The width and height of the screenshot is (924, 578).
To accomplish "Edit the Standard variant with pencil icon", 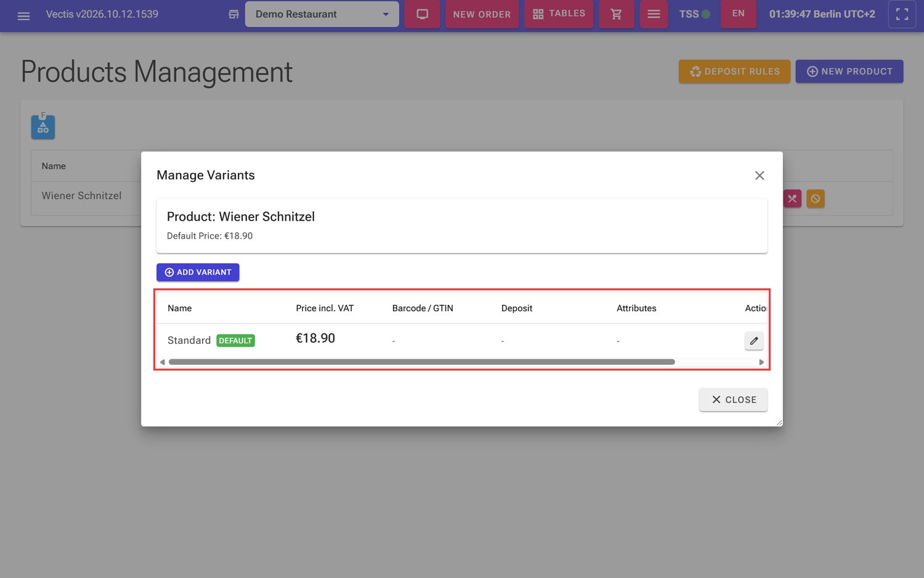I will 754,341.
